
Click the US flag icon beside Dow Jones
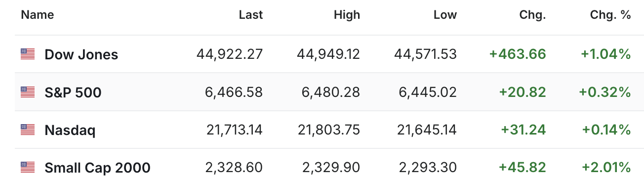click(x=28, y=54)
